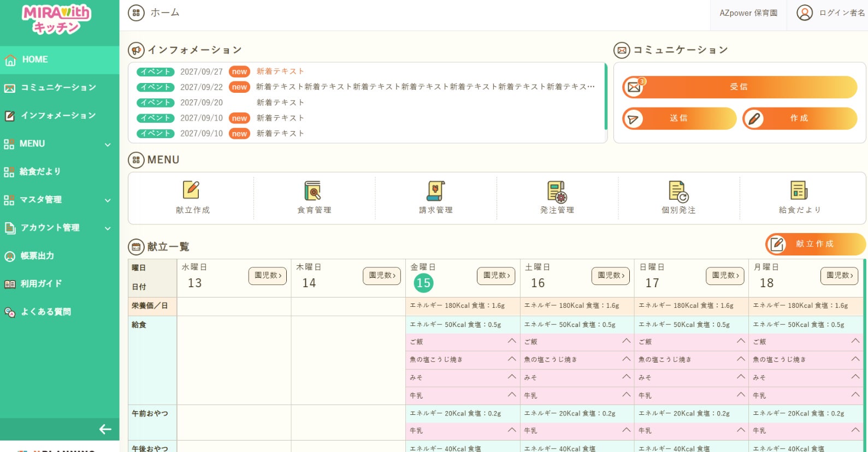Click the ログイン者名 text
868x452 pixels.
point(842,13)
